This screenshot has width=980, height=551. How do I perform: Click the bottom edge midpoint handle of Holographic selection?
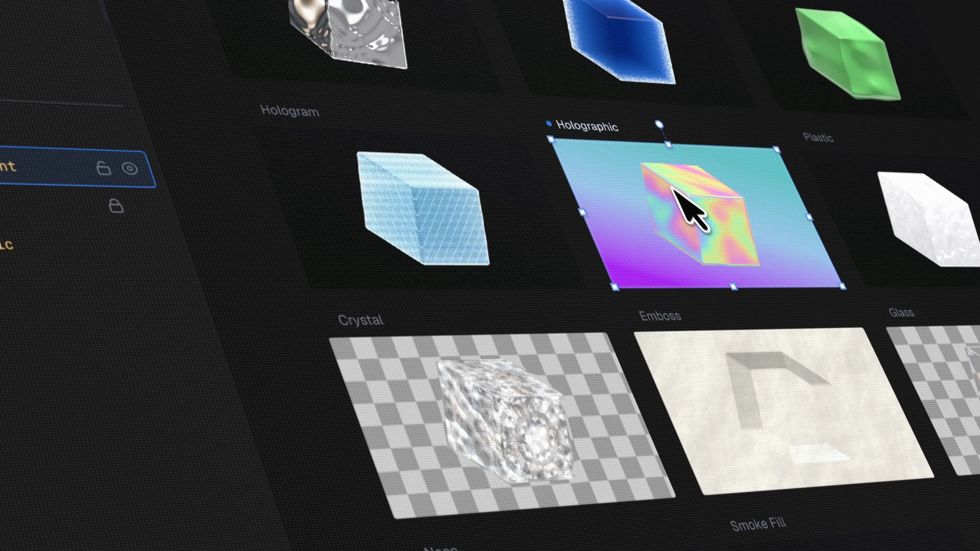point(734,287)
